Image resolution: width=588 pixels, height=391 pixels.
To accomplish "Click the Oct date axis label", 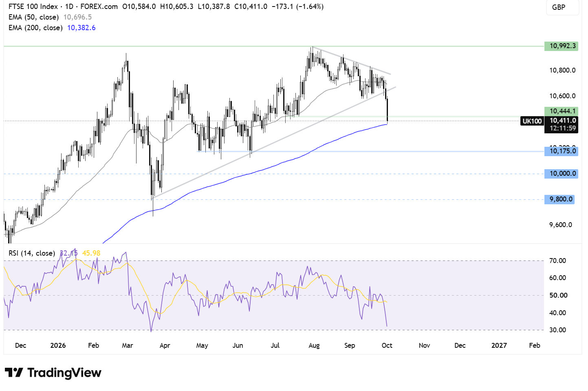I will coord(387,345).
